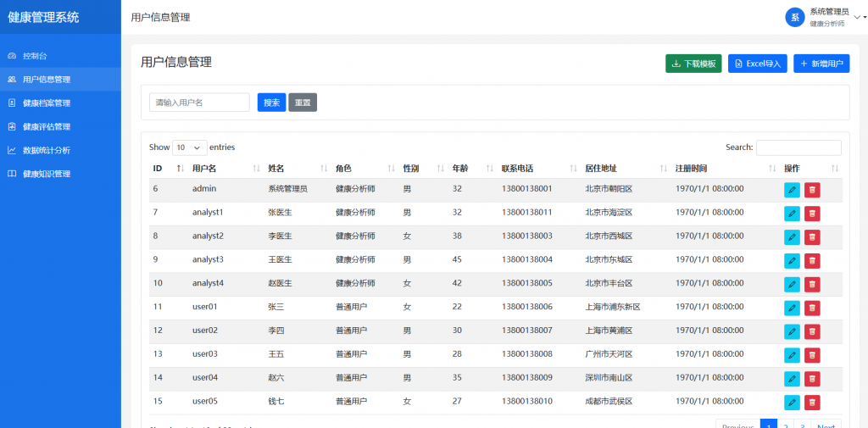Edit the user04 row
The width and height of the screenshot is (868, 428).
click(x=793, y=379)
